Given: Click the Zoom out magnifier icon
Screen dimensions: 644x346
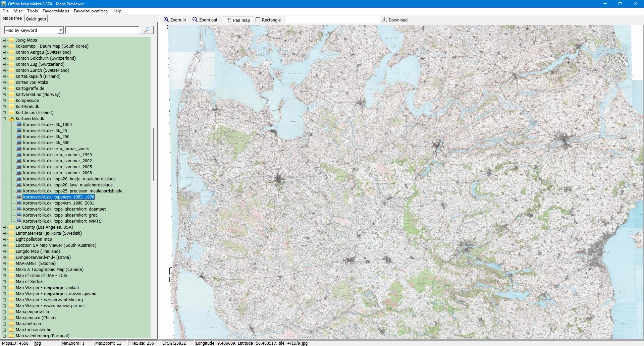Looking at the screenshot, I should 195,20.
